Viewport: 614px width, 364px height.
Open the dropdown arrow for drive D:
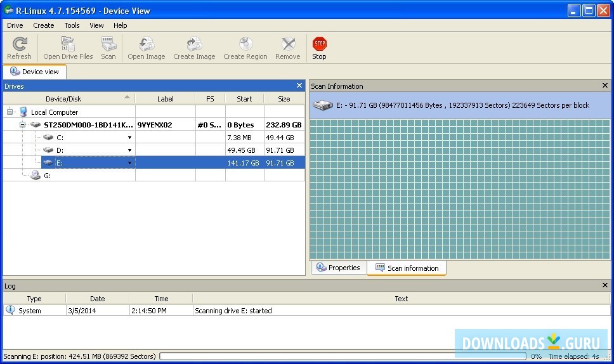(129, 150)
